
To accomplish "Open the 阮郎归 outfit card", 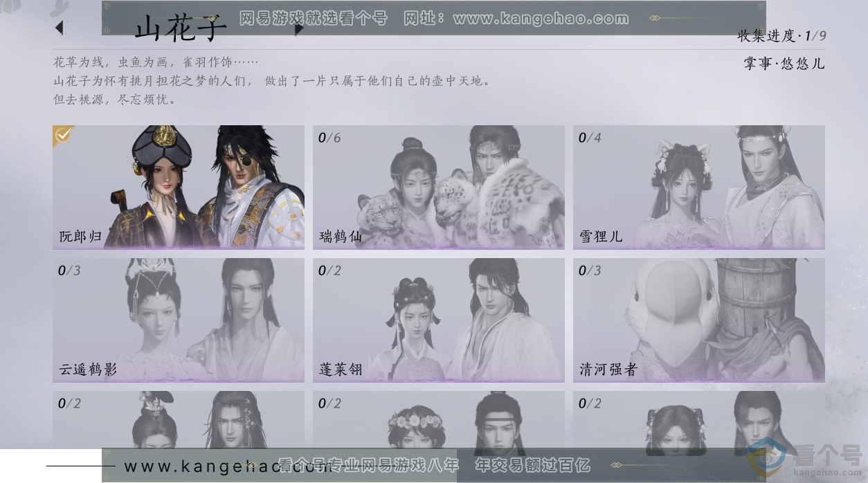I will (179, 187).
